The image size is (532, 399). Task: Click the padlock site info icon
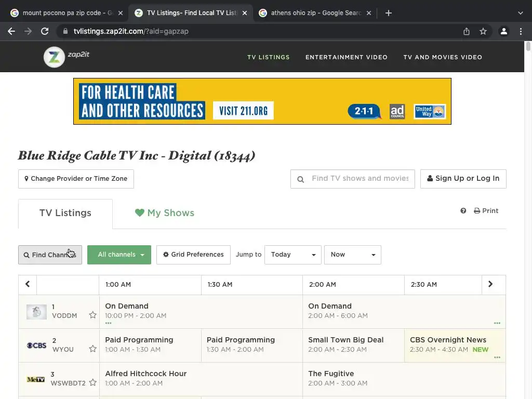click(x=65, y=31)
